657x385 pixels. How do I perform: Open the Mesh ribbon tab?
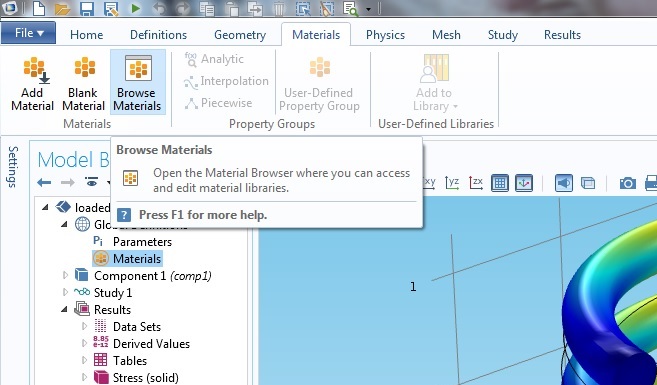[446, 35]
